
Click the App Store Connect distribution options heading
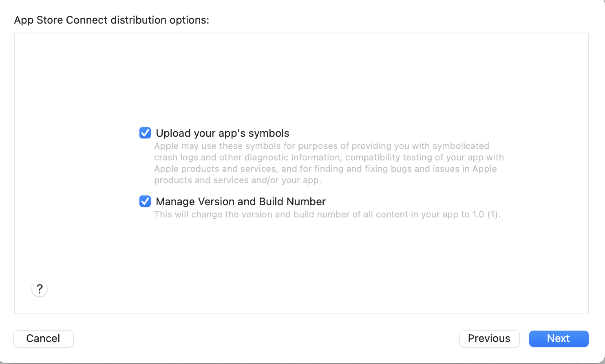[x=111, y=20]
